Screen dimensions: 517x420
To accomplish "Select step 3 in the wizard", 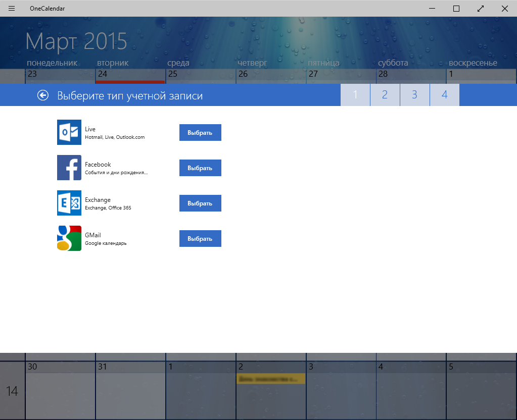I will click(x=415, y=95).
